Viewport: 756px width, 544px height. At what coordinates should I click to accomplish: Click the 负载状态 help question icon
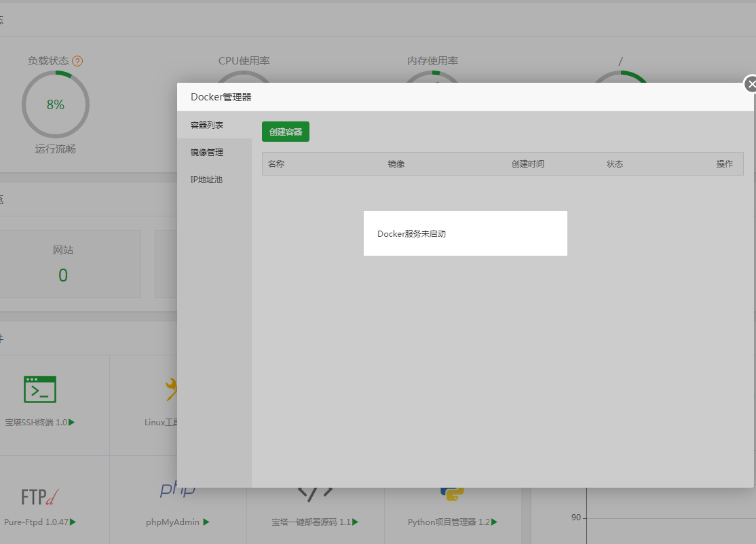pos(77,61)
